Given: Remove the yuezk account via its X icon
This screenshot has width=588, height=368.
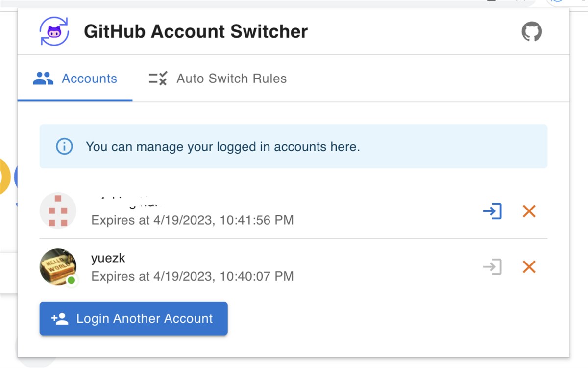Looking at the screenshot, I should click(529, 267).
